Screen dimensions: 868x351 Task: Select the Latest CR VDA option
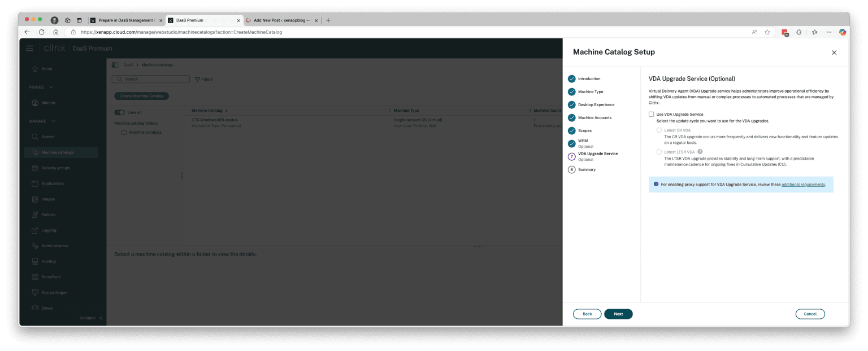click(659, 130)
